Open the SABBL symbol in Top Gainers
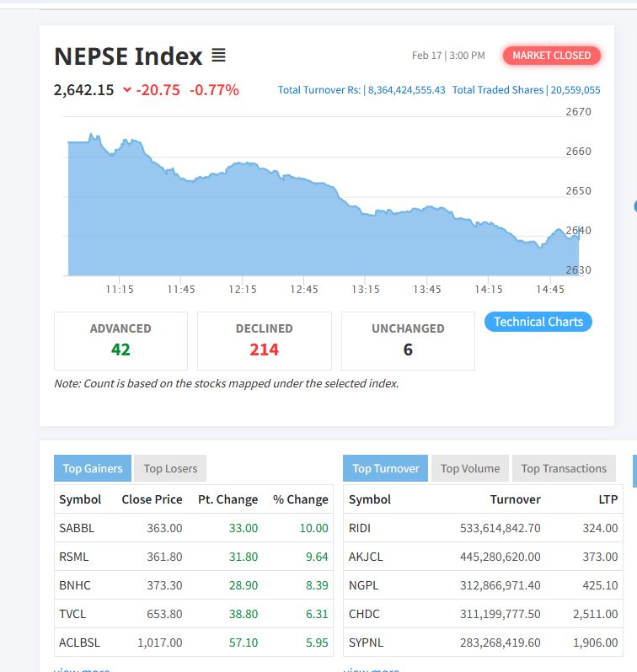The width and height of the screenshot is (637, 672). pyautogui.click(x=77, y=528)
